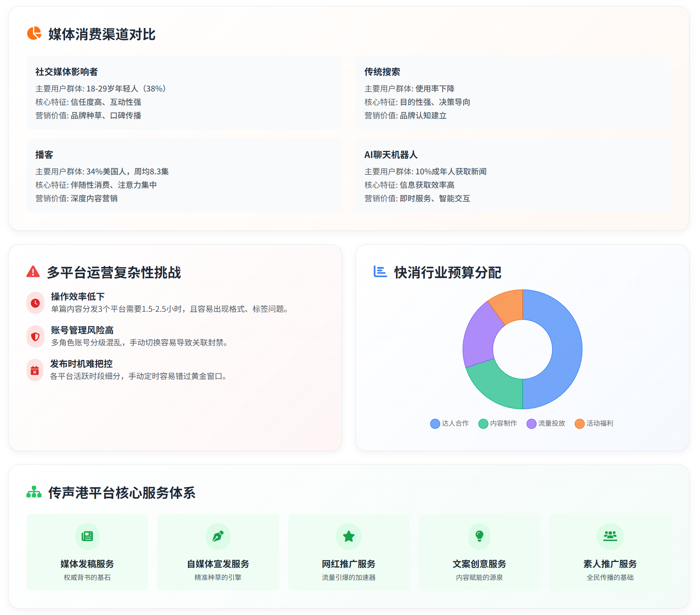Click the newspaper icon above 媒体发稿服务

87,536
